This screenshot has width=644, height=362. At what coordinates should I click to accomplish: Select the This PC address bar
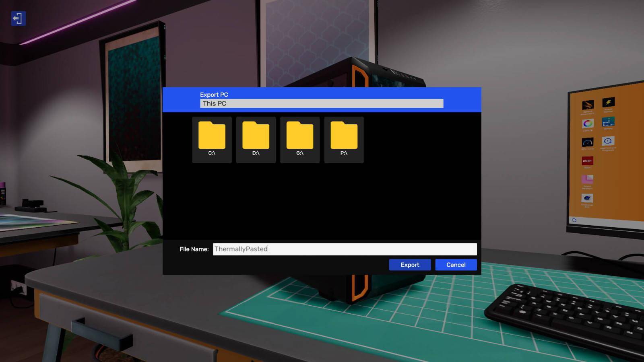point(321,103)
